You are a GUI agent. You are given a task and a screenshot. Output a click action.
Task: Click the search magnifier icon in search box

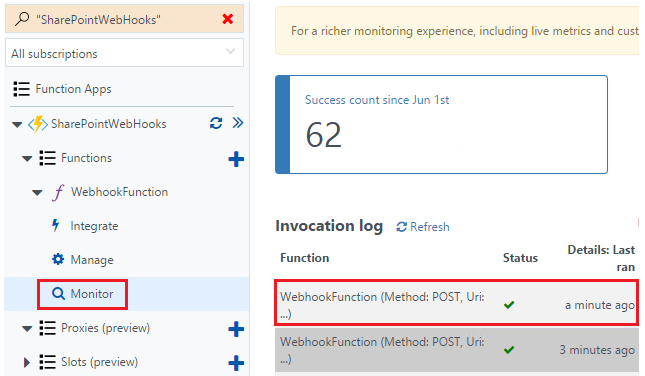(22, 19)
